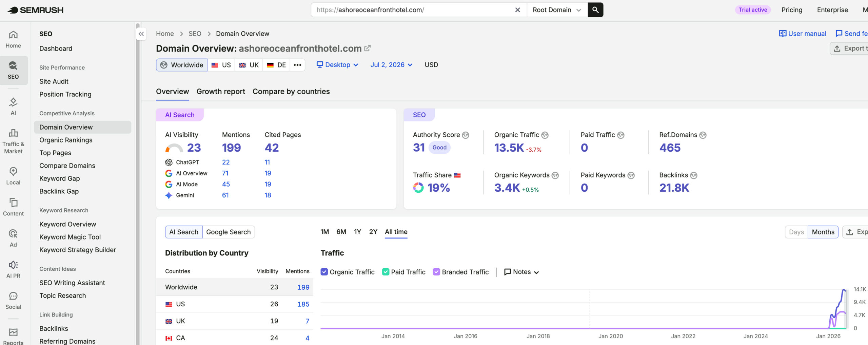
Task: Open Jul 2, 2026 date dropdown
Action: click(x=391, y=65)
